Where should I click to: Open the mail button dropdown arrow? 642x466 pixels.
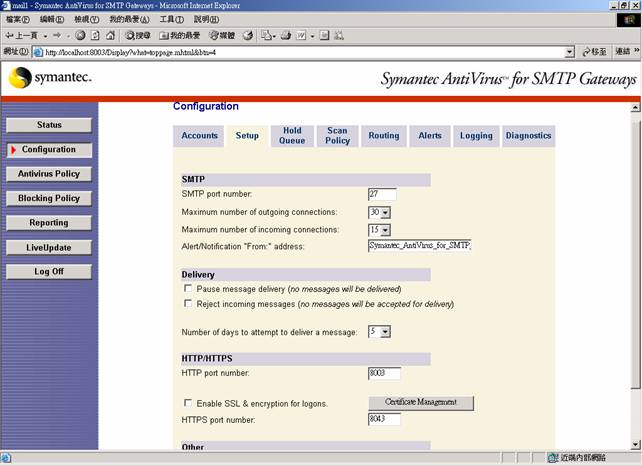[x=274, y=36]
